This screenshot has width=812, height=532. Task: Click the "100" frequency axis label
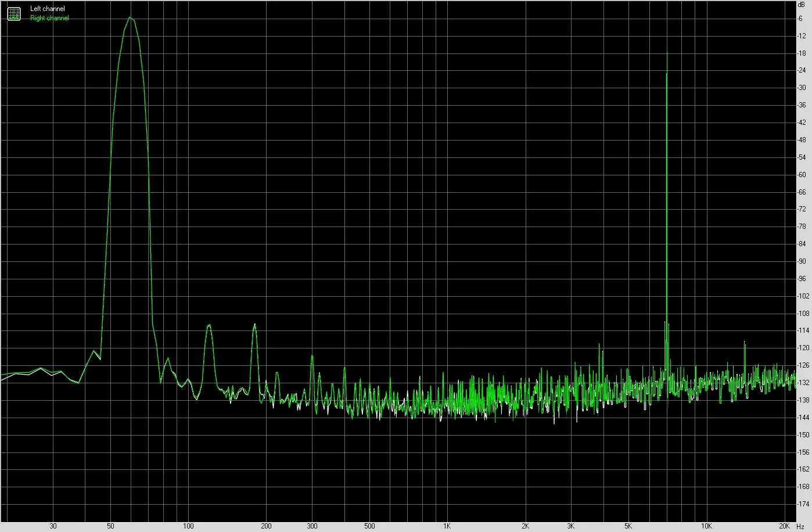(188, 526)
